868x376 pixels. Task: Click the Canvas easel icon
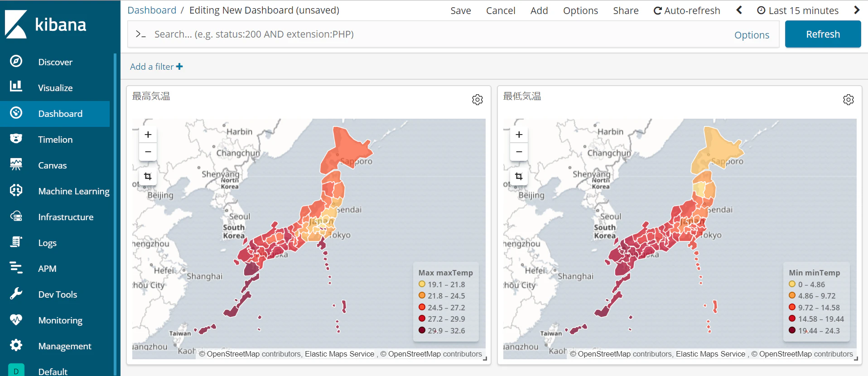[x=16, y=164]
